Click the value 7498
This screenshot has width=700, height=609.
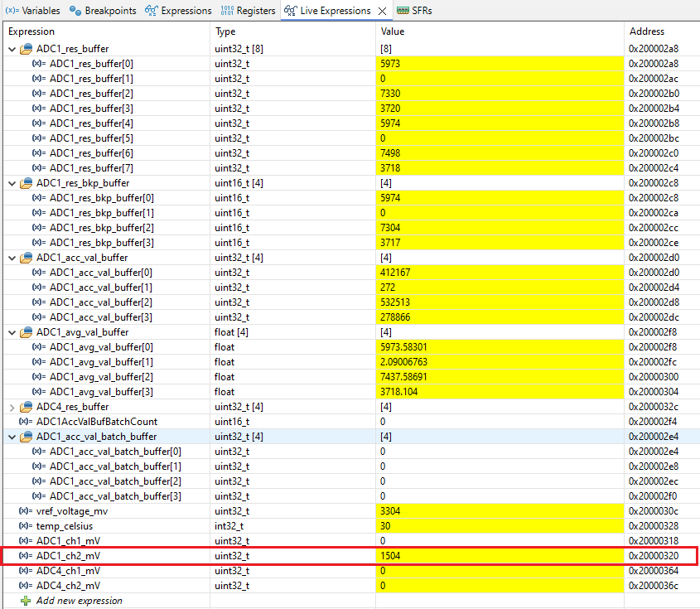(390, 153)
